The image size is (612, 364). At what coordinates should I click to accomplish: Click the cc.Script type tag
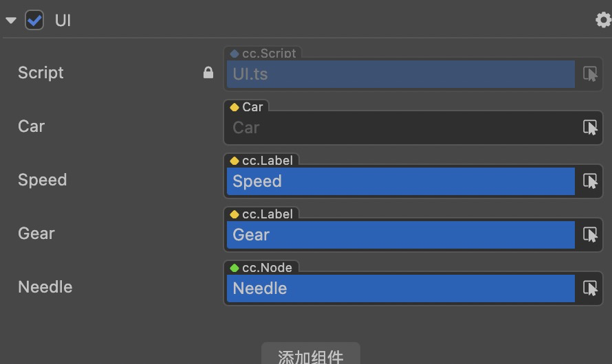pos(263,54)
